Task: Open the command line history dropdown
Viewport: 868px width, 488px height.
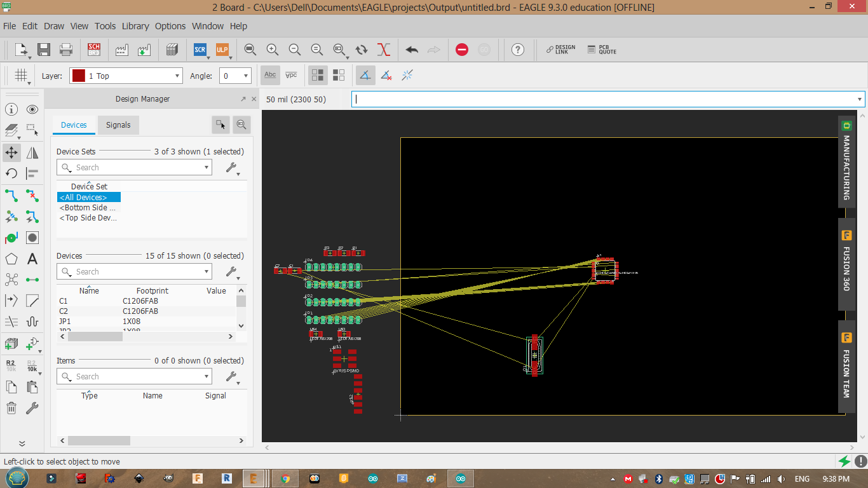Action: tap(860, 99)
